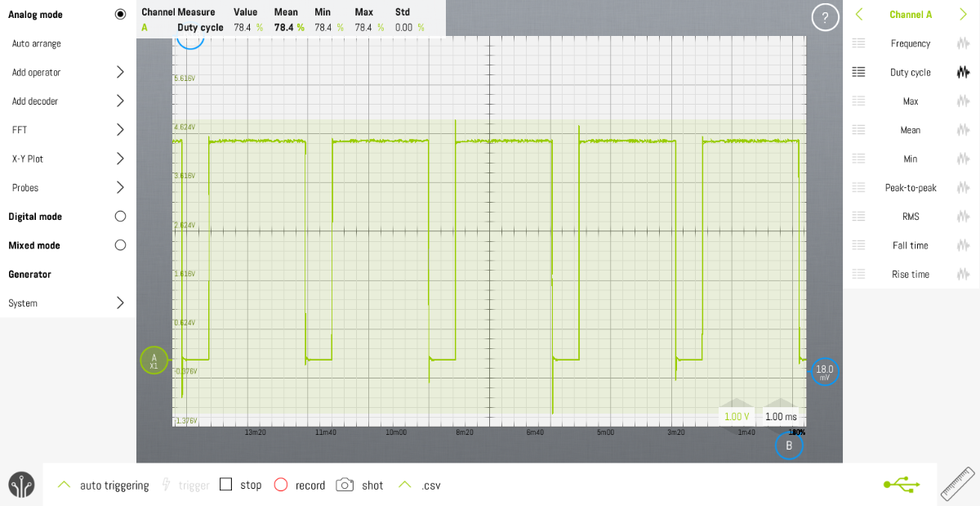Open the auto triggering options chevron

pos(64,485)
